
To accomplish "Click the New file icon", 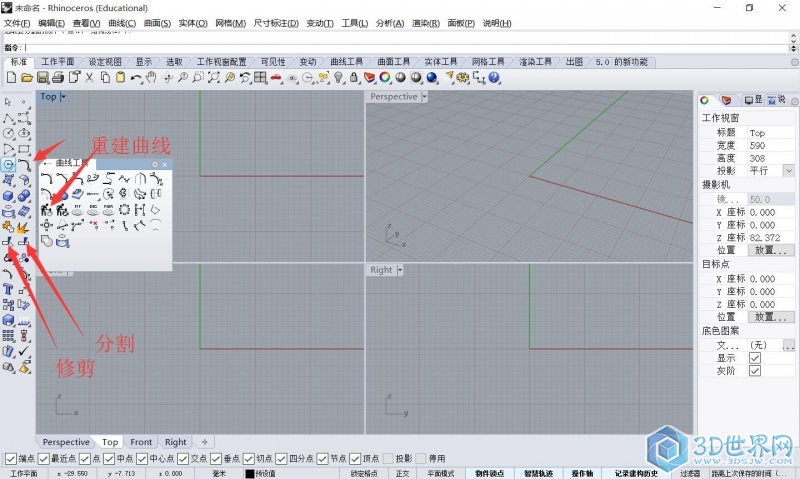I will point(11,78).
